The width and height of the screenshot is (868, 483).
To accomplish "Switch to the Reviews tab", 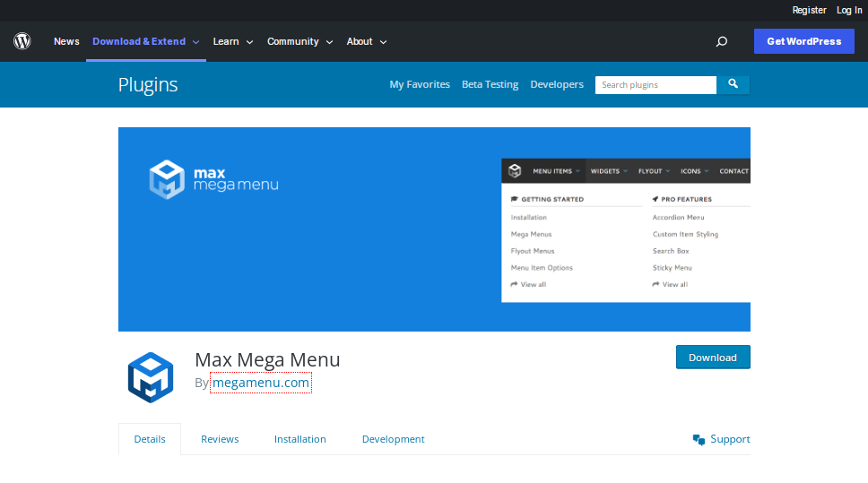I will [220, 439].
